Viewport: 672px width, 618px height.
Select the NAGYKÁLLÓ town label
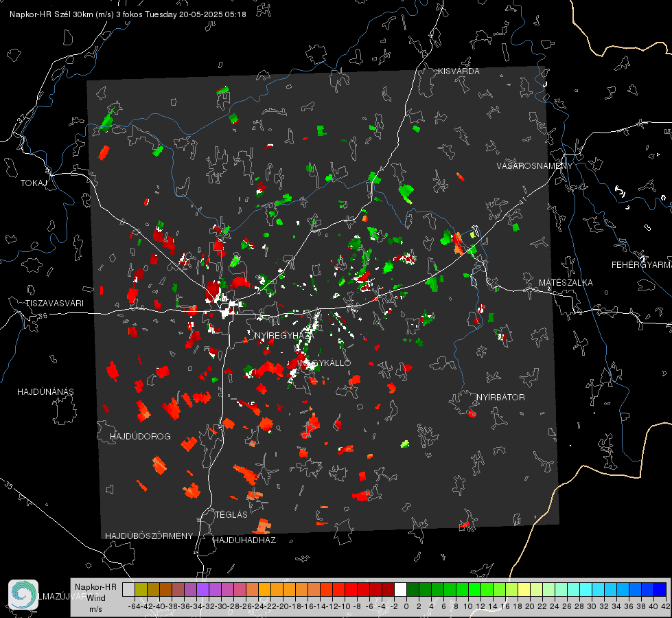pos(326,363)
